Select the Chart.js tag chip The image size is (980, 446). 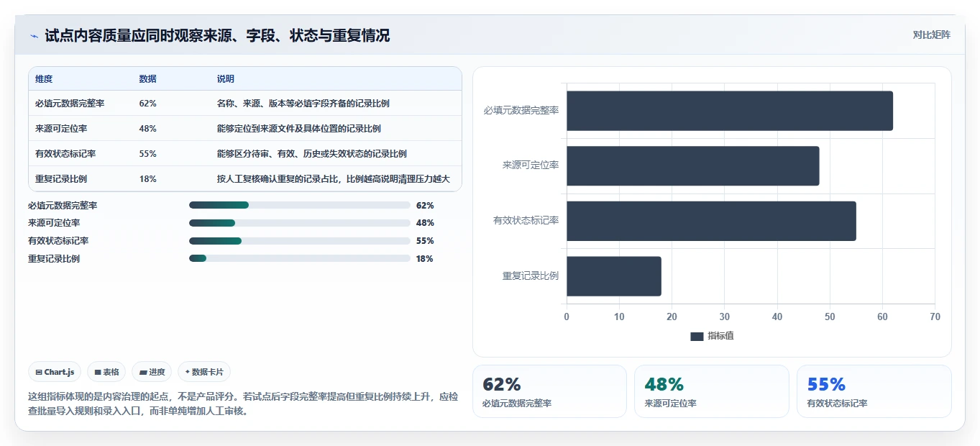[55, 372]
